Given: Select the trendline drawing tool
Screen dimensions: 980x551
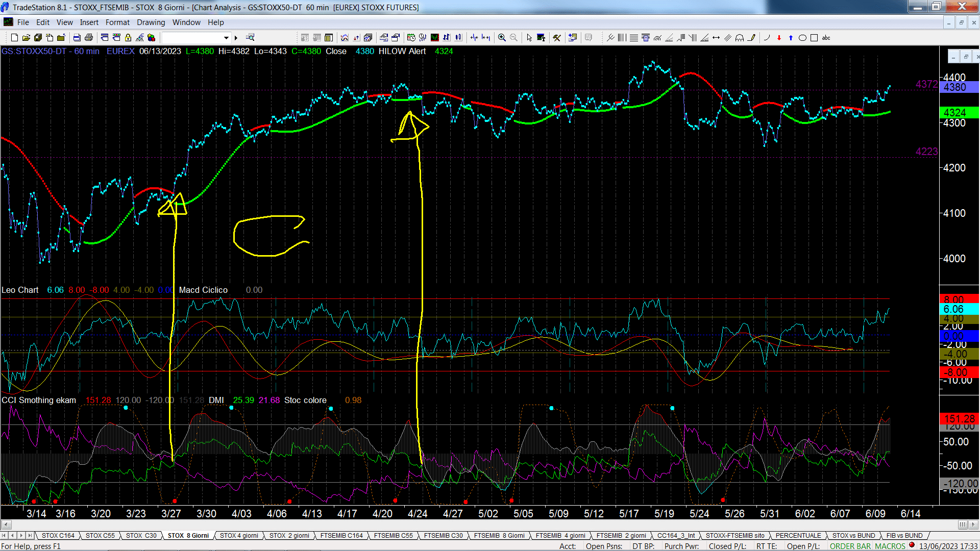Looking at the screenshot, I should coord(610,38).
